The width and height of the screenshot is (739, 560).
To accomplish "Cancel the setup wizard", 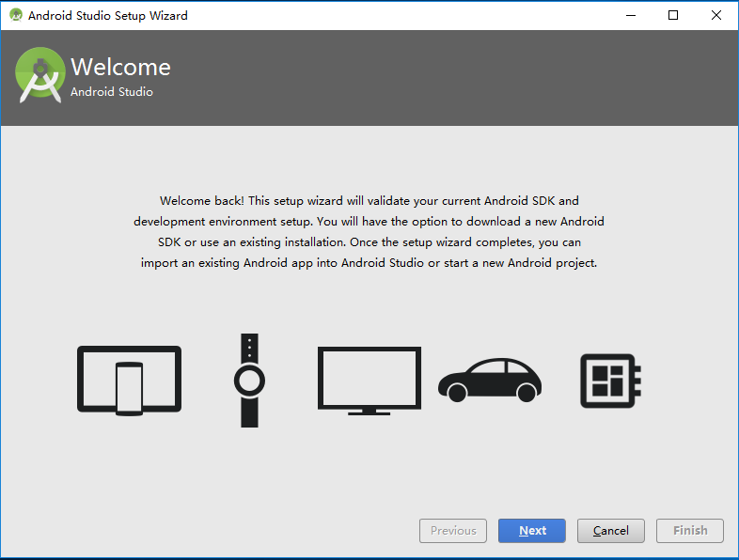I will (x=611, y=531).
